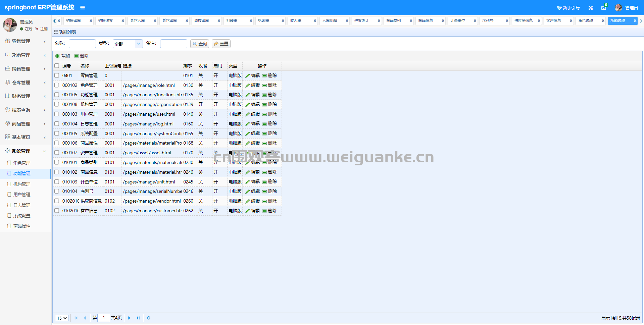Toggle the select-all header checkbox
Viewport: 644px width, 325px height.
point(57,66)
